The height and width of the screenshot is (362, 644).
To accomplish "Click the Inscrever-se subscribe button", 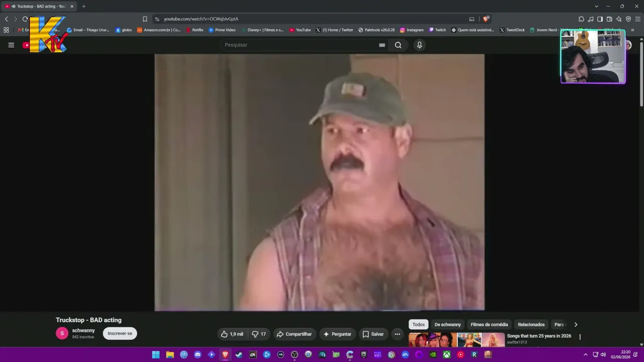I will [x=120, y=333].
